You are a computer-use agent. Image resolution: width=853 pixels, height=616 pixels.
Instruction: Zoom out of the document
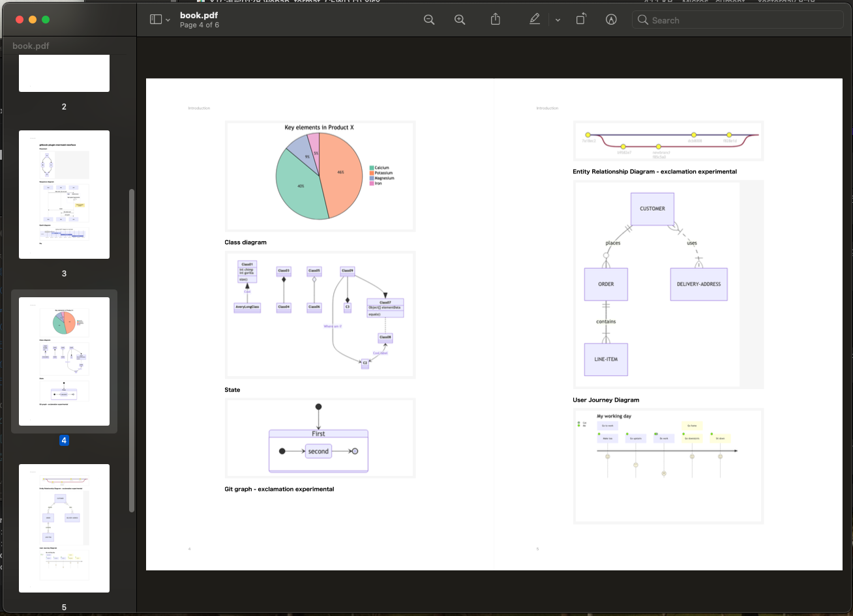429,20
